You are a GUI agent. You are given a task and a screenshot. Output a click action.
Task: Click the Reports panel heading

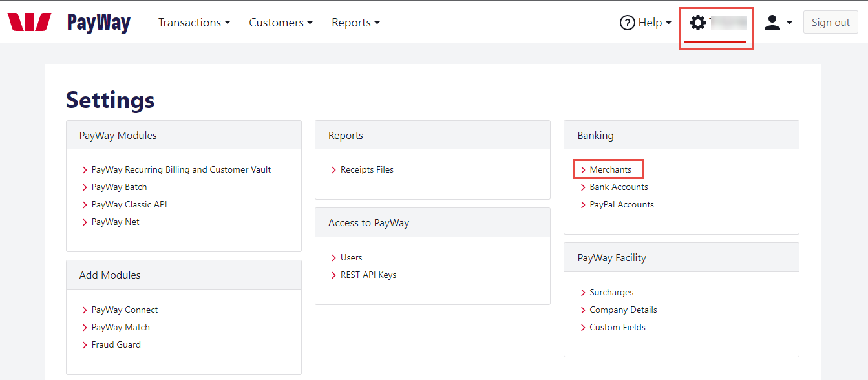click(x=346, y=136)
